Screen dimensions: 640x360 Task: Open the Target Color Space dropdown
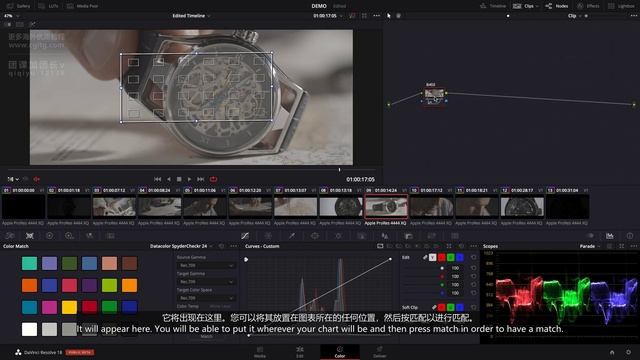tap(206, 298)
